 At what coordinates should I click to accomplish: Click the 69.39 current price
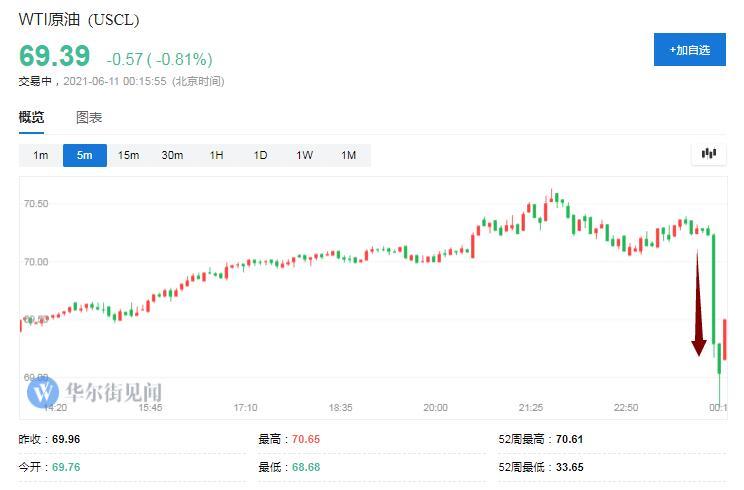pos(54,56)
